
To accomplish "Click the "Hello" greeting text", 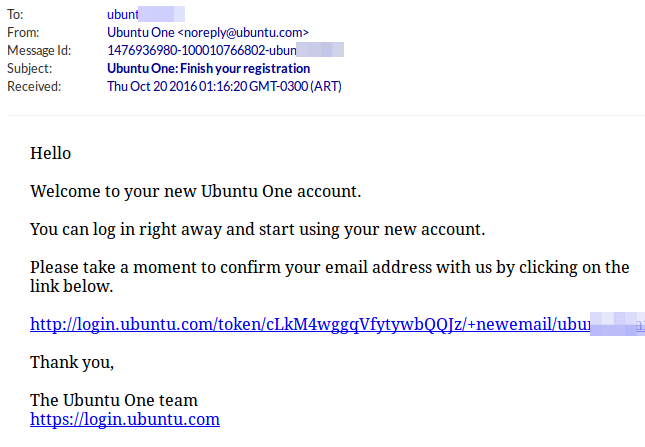I will pos(51,153).
